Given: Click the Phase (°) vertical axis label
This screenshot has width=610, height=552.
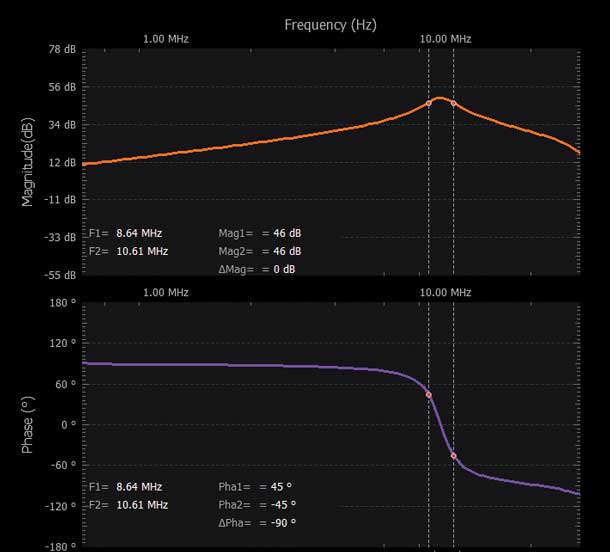Looking at the screenshot, I should coord(28,424).
